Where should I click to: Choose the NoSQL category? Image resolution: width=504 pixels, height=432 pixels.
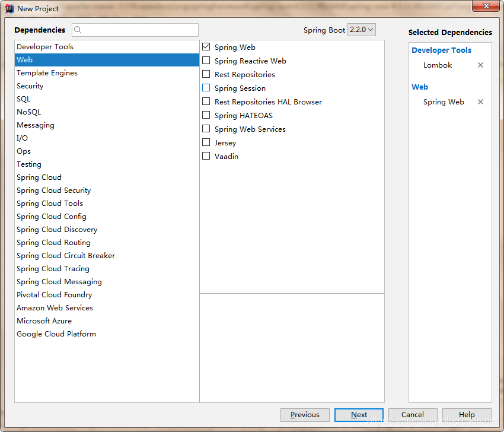(x=107, y=112)
